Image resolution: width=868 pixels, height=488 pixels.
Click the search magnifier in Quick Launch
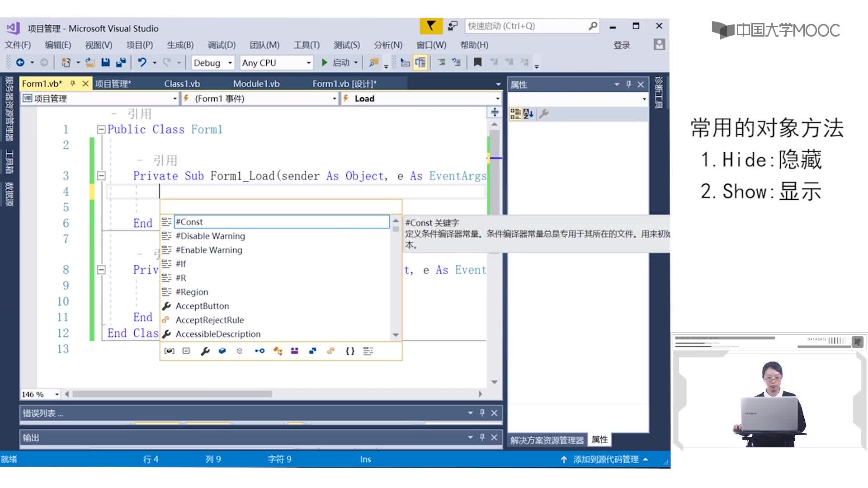click(593, 26)
